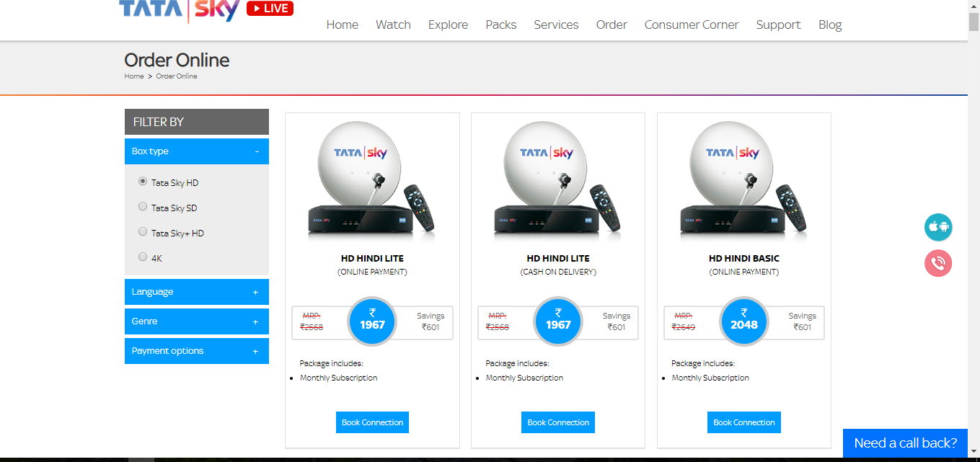This screenshot has height=462, width=980.
Task: Open the Consumer Corner menu
Action: coord(692,25)
